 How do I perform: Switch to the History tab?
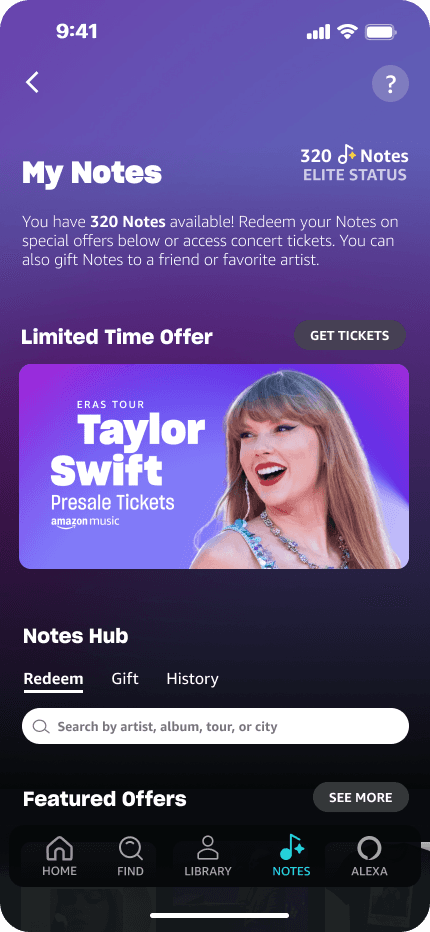pyautogui.click(x=192, y=679)
